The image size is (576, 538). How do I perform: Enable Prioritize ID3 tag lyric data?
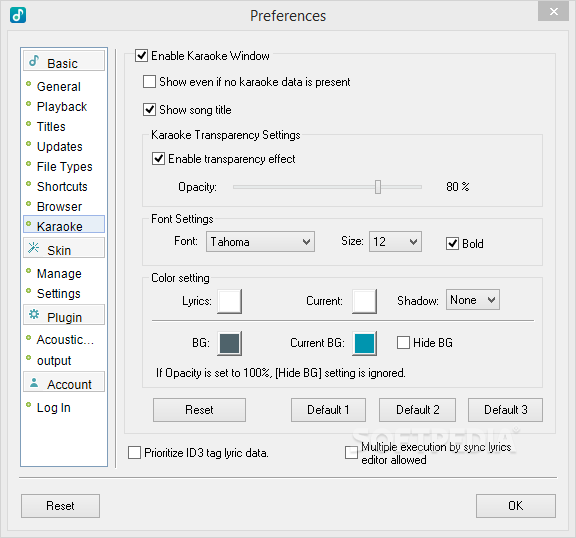coord(134,452)
